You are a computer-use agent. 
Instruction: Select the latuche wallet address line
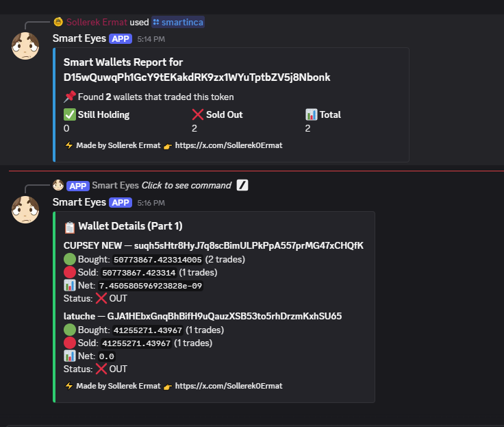[x=203, y=316]
